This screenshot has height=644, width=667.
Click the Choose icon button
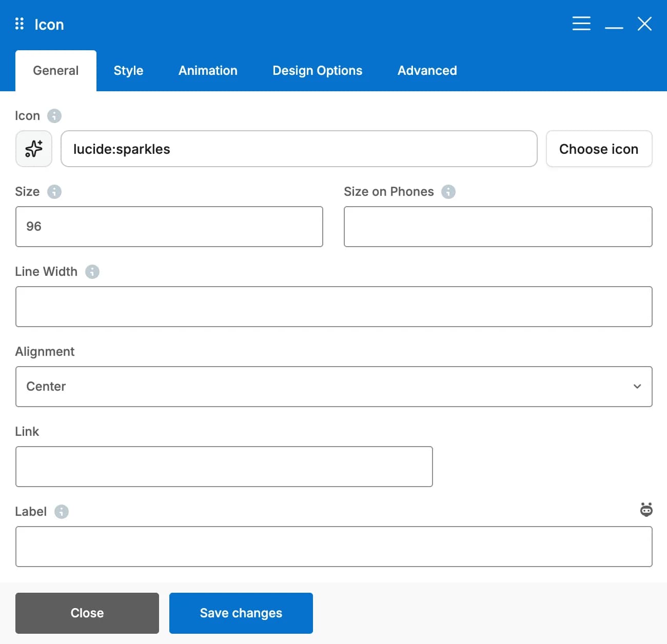pos(599,149)
